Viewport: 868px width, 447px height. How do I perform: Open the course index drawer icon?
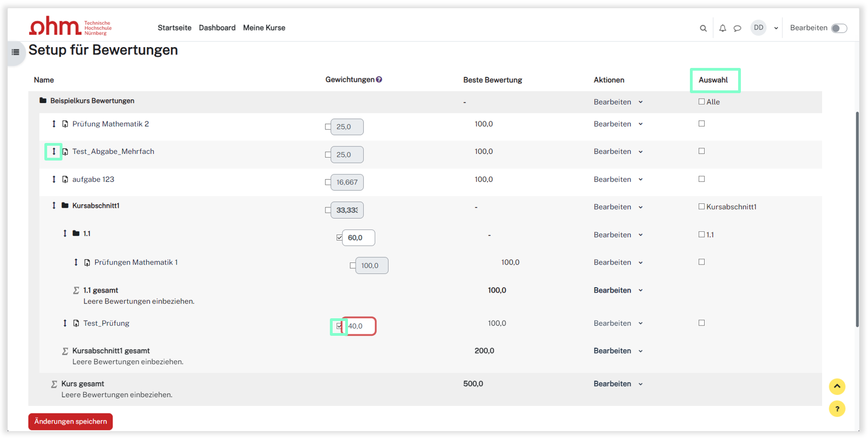click(x=15, y=52)
